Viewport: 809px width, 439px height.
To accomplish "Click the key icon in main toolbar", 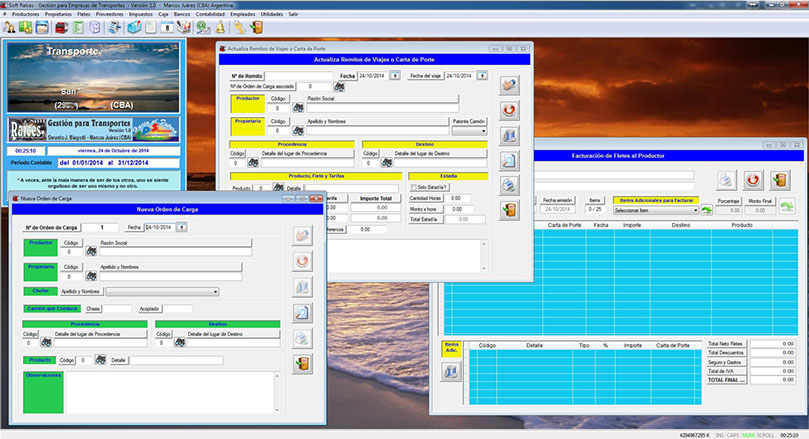I will pyautogui.click(x=240, y=27).
